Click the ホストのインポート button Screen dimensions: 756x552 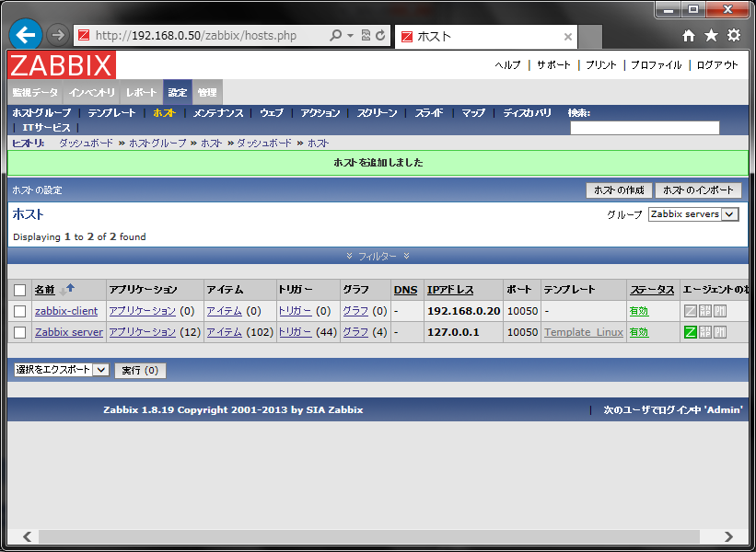[698, 190]
